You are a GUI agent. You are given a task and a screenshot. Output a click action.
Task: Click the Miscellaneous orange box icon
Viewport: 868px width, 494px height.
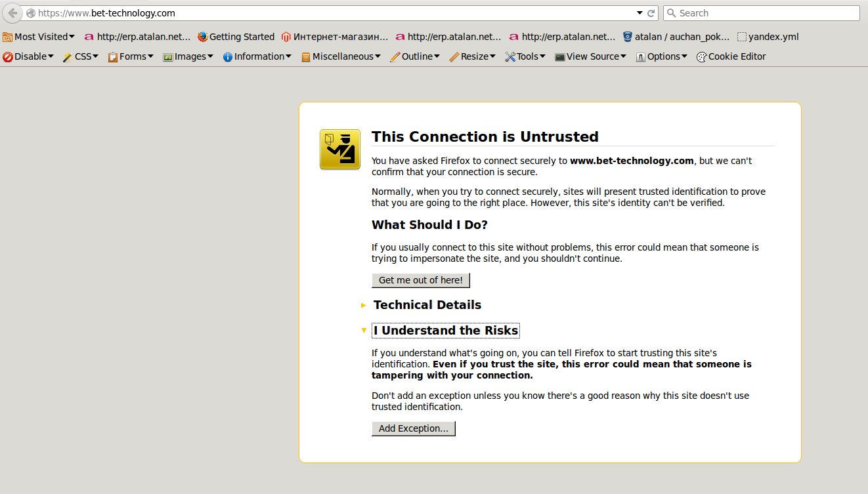pyautogui.click(x=306, y=57)
